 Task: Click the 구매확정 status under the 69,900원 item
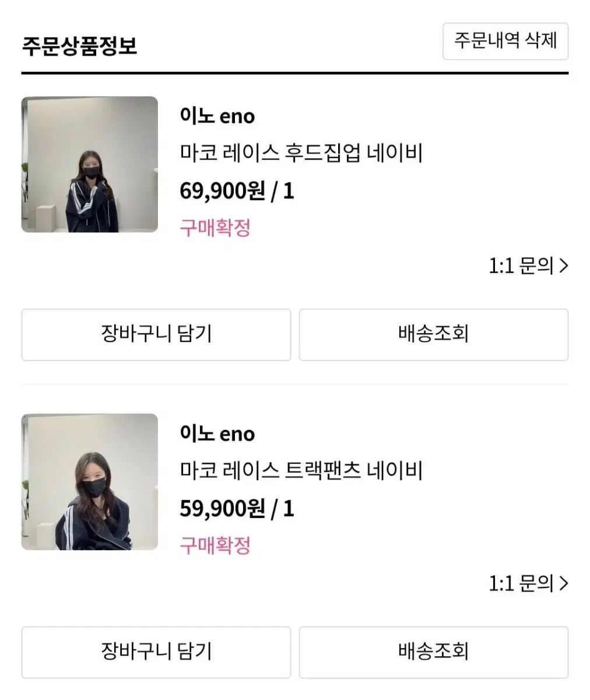pos(215,228)
